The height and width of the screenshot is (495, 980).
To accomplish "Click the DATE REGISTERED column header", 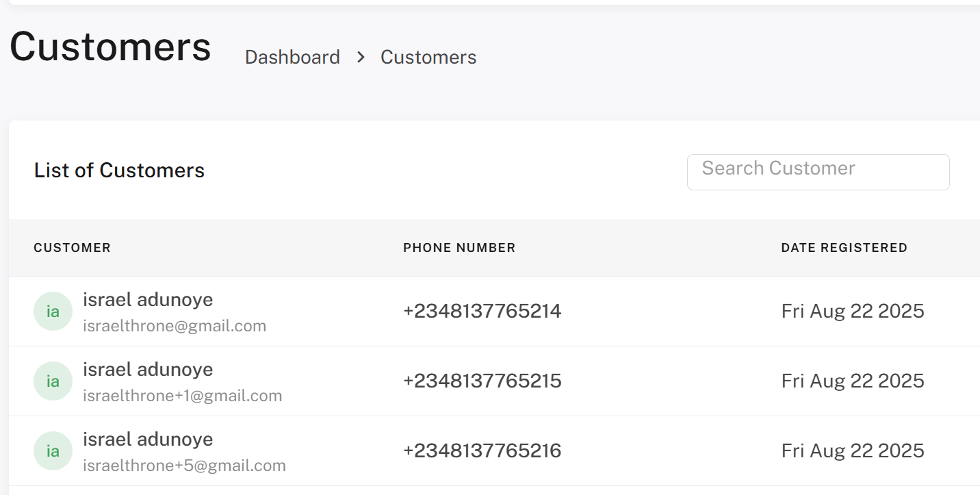I will click(x=844, y=248).
